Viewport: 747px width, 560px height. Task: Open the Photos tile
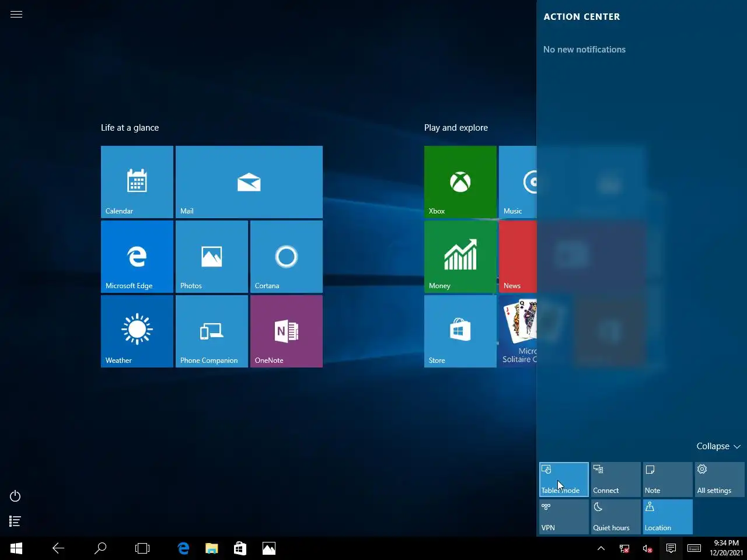[x=212, y=257]
